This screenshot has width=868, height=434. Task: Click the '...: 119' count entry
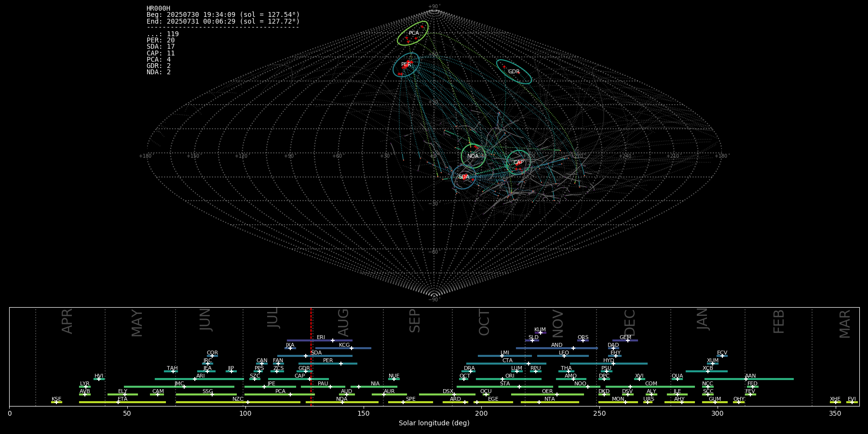[163, 34]
